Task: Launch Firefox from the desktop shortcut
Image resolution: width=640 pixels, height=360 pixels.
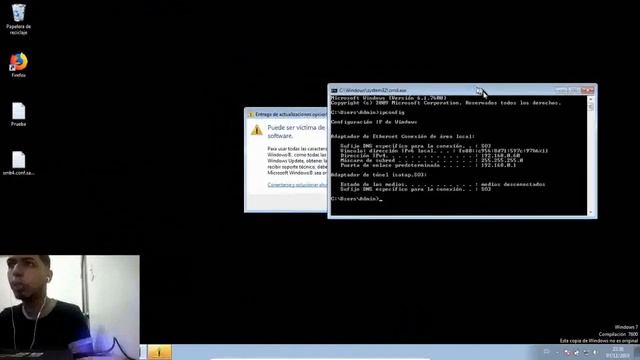Action: [x=18, y=64]
